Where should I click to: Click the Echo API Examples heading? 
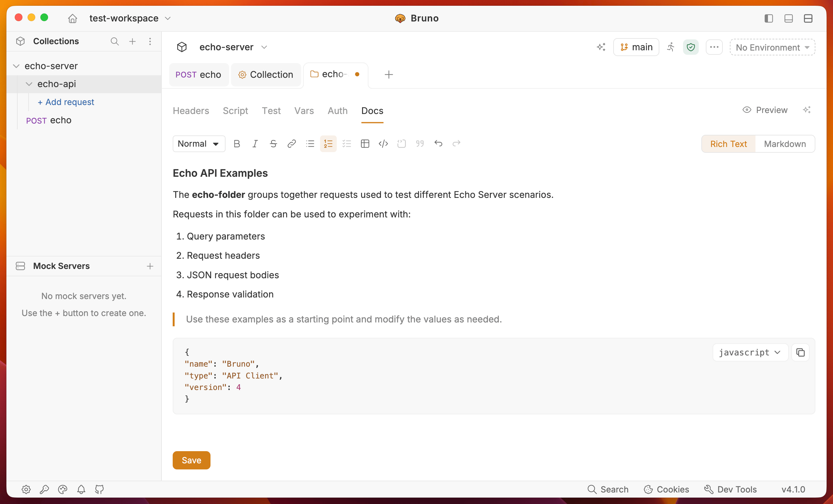[220, 173]
